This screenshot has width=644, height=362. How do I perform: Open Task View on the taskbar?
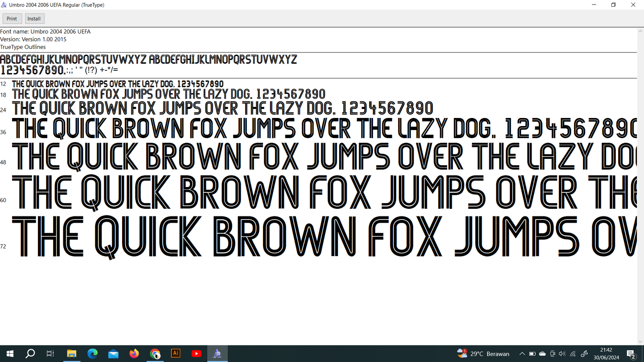50,354
